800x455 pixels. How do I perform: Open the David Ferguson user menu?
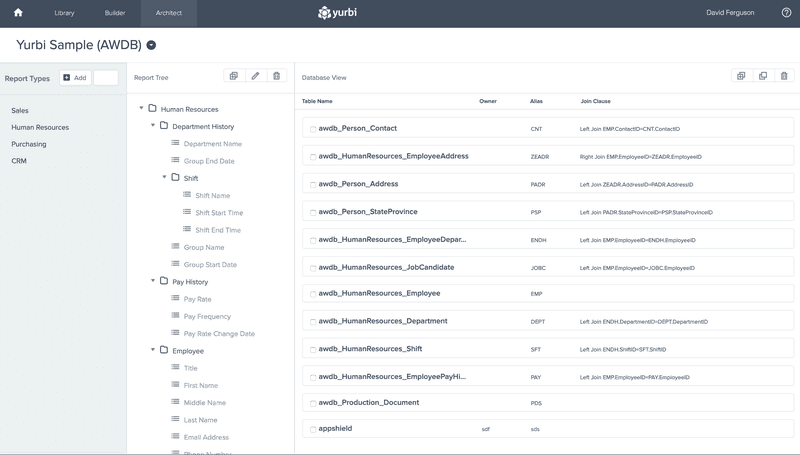pyautogui.click(x=730, y=13)
